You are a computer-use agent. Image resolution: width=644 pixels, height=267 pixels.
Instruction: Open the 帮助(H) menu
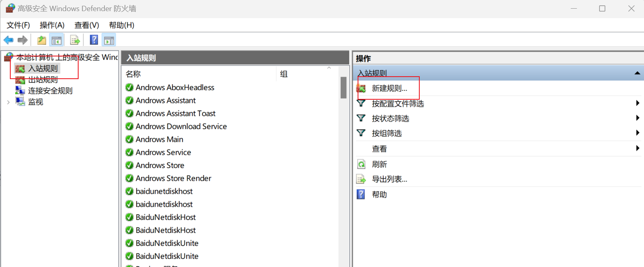(122, 25)
